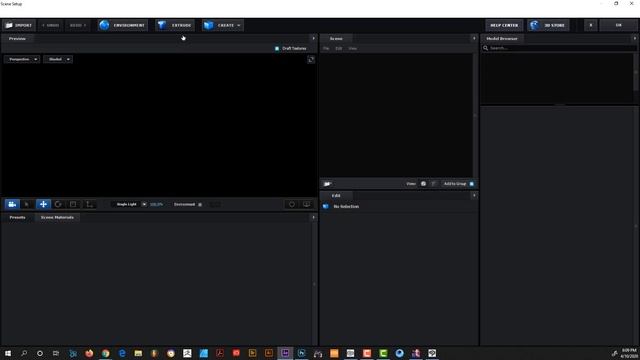
Task: Toggle the first View option in Scene footer
Action: (423, 184)
